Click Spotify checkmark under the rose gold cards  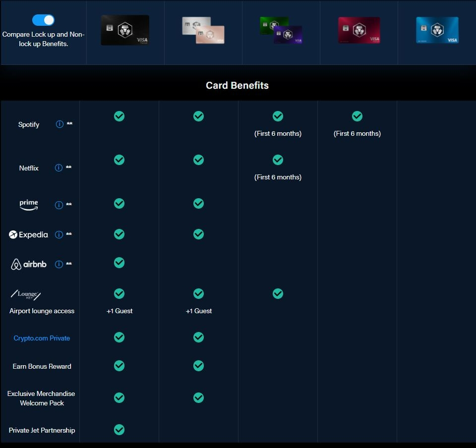(x=198, y=116)
